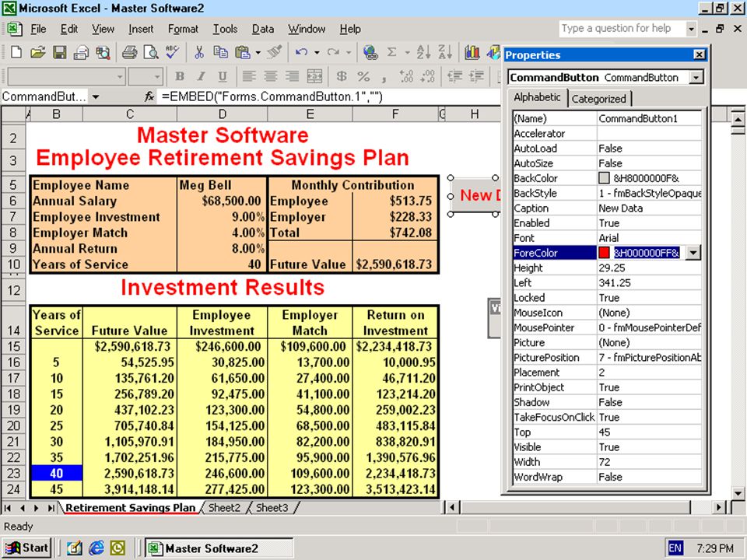Click the AutoSum sigma icon
Screen dimensions: 747x560
coord(391,52)
